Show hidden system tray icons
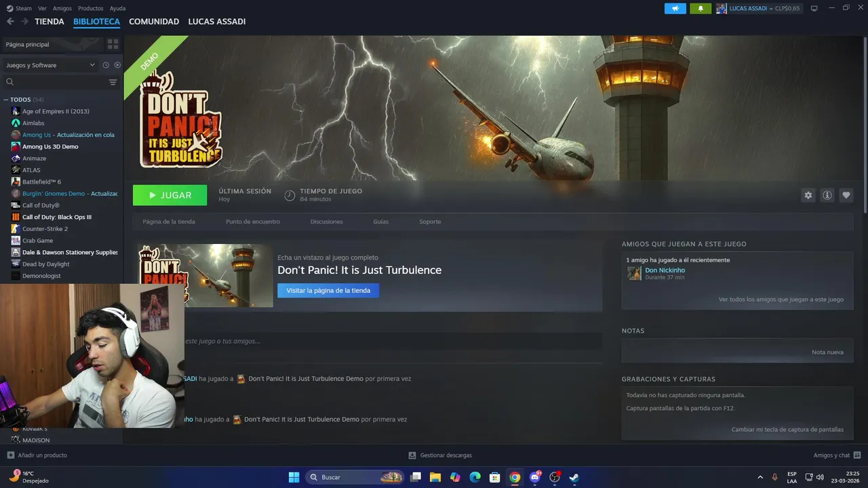 pos(759,477)
